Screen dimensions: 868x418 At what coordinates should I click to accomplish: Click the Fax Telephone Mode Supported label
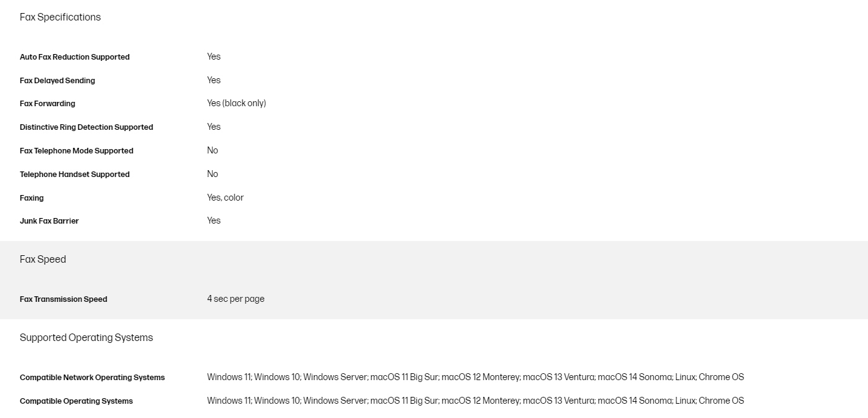point(76,151)
